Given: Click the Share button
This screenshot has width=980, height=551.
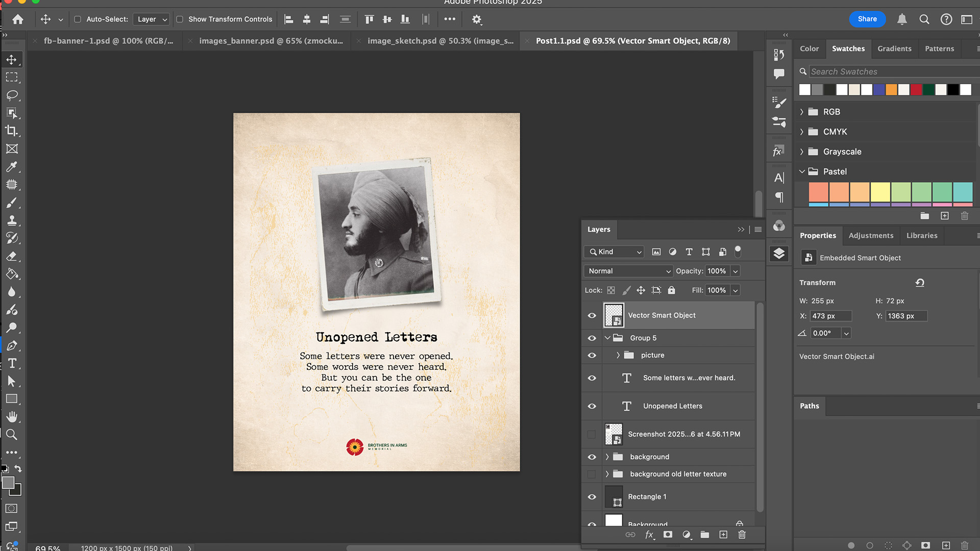Looking at the screenshot, I should point(867,19).
